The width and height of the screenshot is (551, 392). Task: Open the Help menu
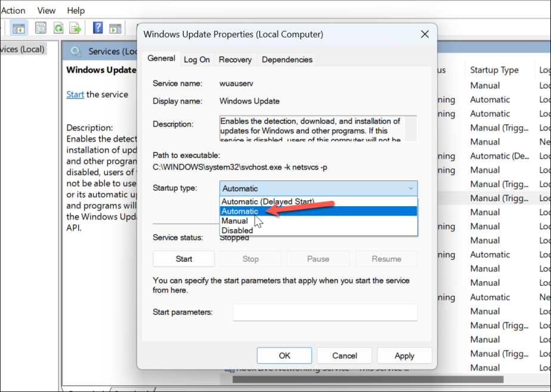76,11
